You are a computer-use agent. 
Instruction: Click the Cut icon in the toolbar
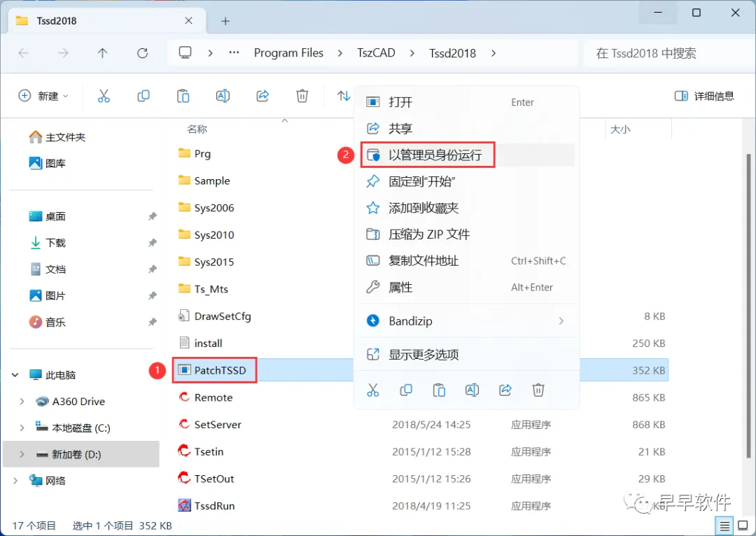click(104, 96)
